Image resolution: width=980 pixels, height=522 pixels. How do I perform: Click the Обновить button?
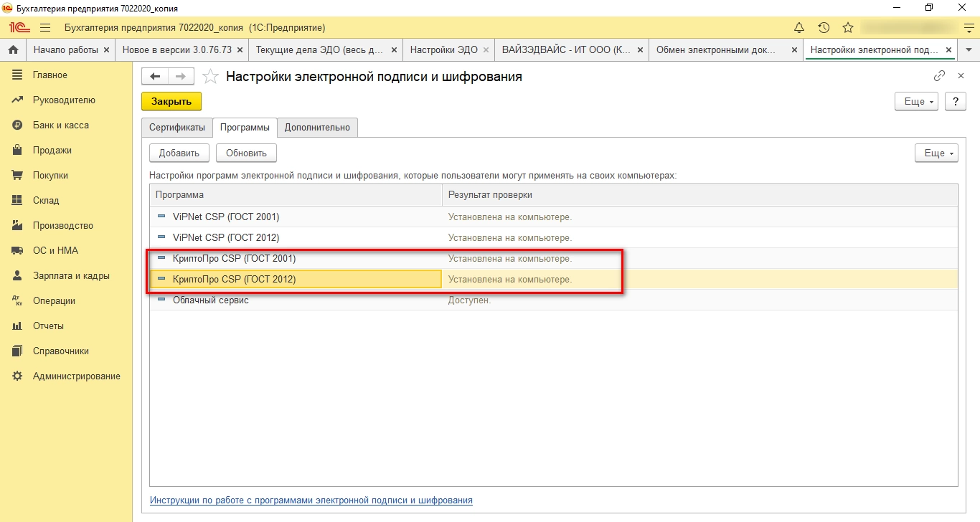tap(246, 153)
